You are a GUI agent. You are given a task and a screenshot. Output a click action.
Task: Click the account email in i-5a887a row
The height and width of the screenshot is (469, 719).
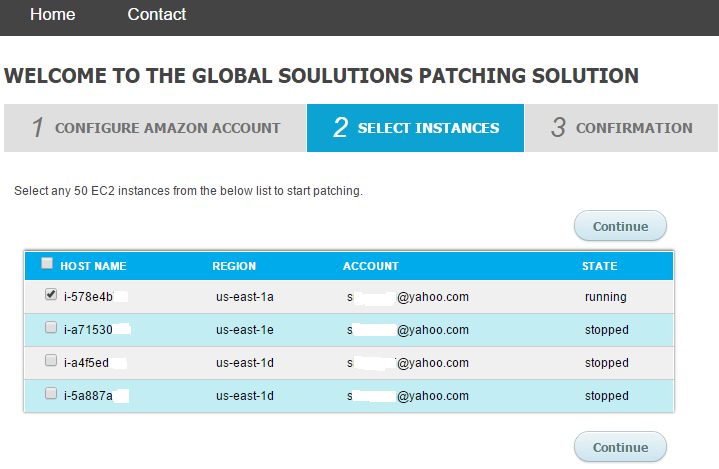(408, 396)
